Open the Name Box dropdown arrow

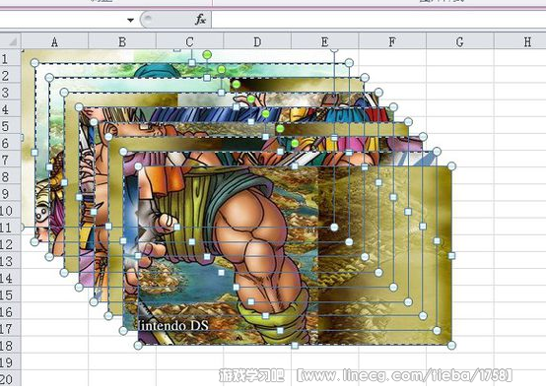click(130, 21)
